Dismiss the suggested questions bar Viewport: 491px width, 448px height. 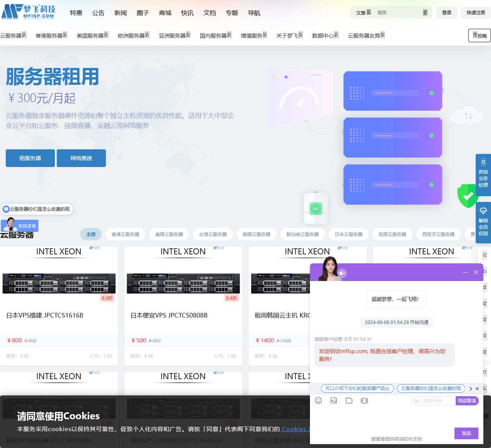pyautogui.click(x=477, y=388)
